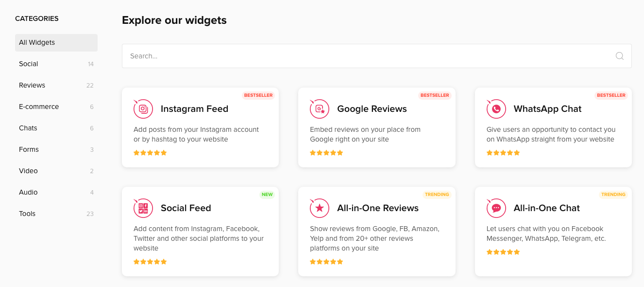Choose the Chats category
This screenshot has width=644, height=287.
coord(28,128)
